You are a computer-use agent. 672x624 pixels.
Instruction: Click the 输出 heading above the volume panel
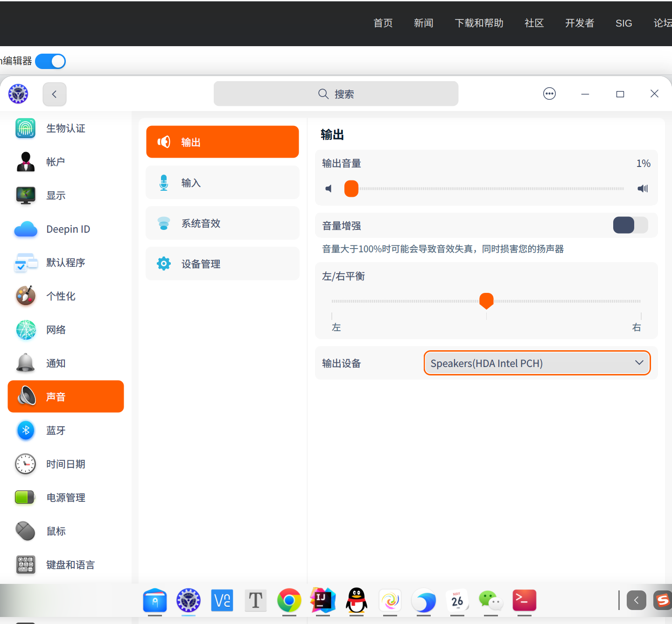332,135
